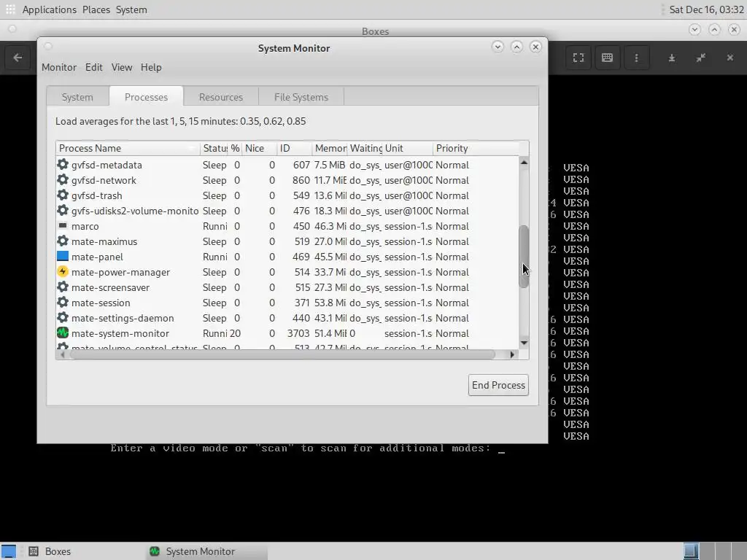Click the process list scroll up arrow
The height and width of the screenshot is (560, 747).
tap(524, 163)
